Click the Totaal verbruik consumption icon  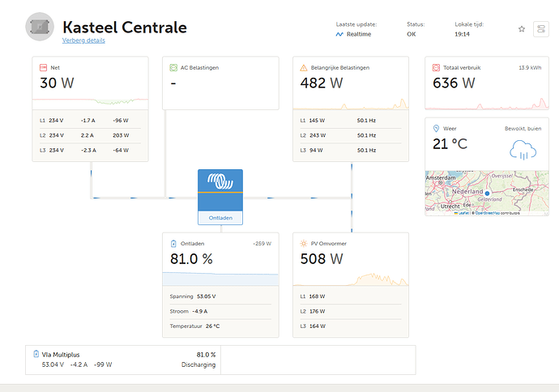tap(436, 68)
